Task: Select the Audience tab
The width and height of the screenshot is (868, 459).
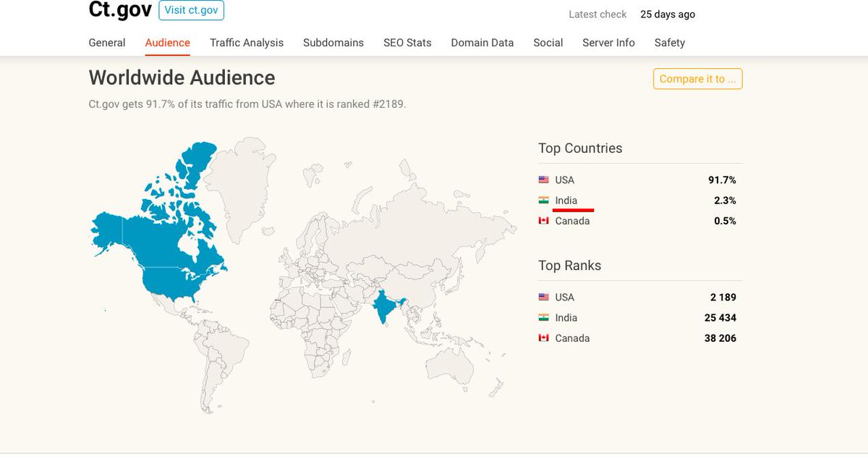Action: click(x=168, y=43)
